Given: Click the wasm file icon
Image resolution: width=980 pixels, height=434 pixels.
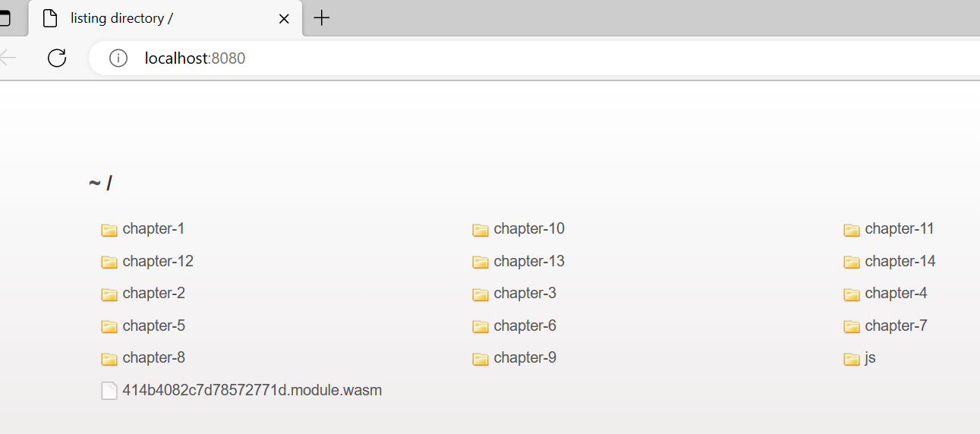Looking at the screenshot, I should click(109, 391).
